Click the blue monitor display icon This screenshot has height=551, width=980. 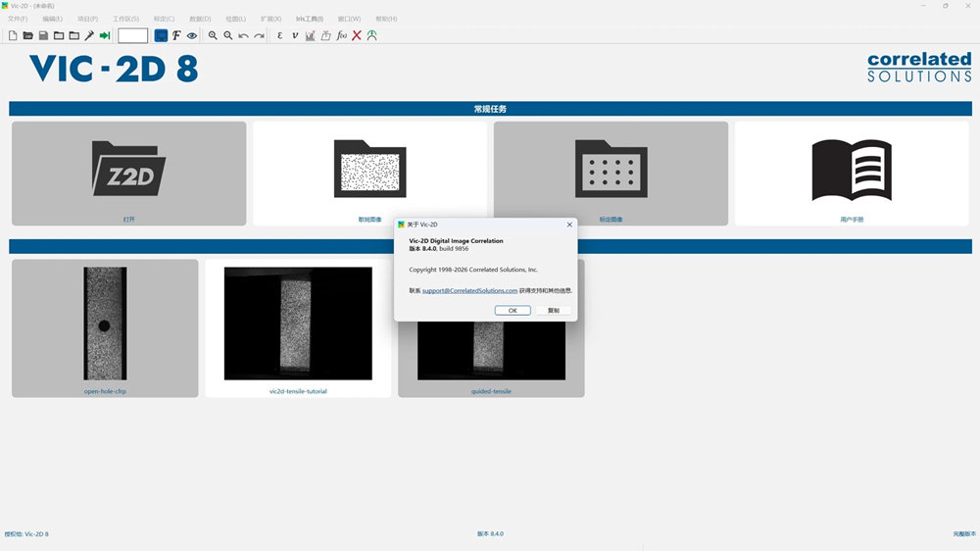click(162, 35)
